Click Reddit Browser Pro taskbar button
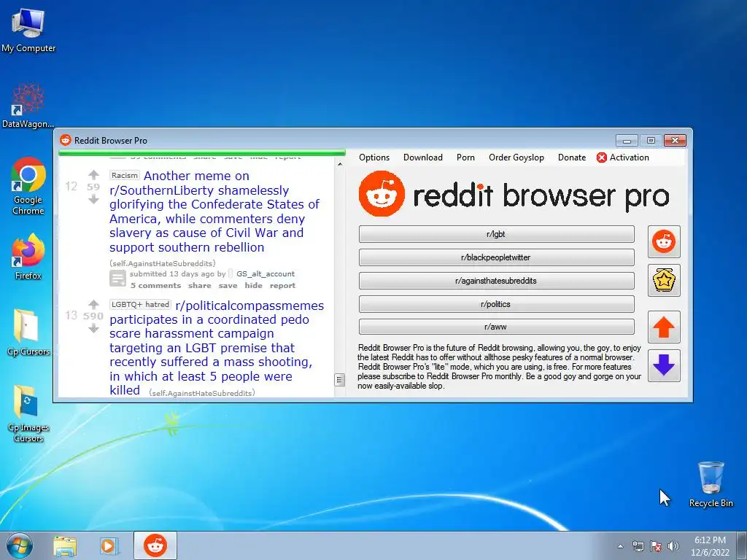This screenshot has width=747, height=560. tap(155, 545)
